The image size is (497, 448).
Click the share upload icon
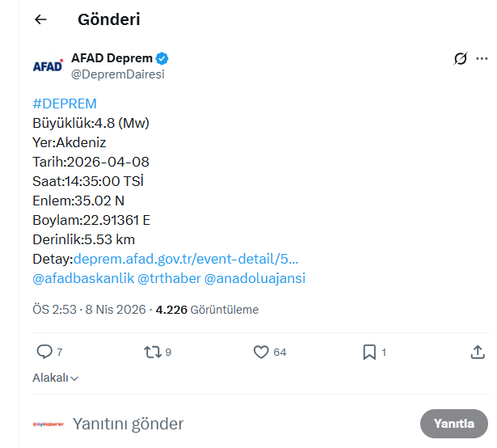[x=477, y=352]
